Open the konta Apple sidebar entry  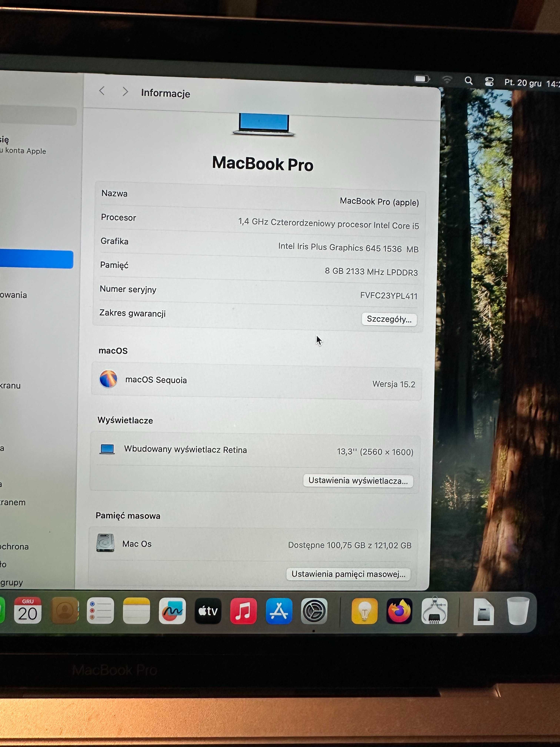point(23,145)
